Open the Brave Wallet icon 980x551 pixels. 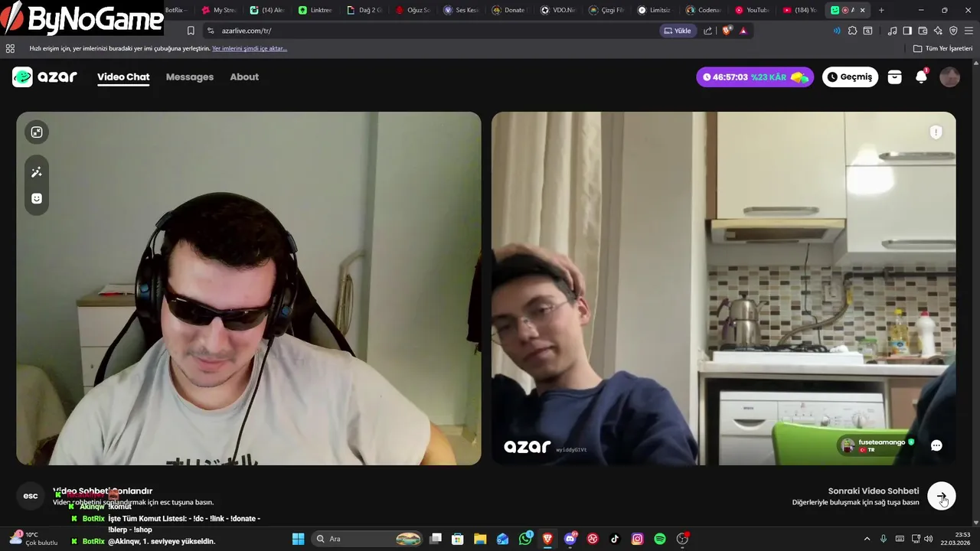point(923,31)
